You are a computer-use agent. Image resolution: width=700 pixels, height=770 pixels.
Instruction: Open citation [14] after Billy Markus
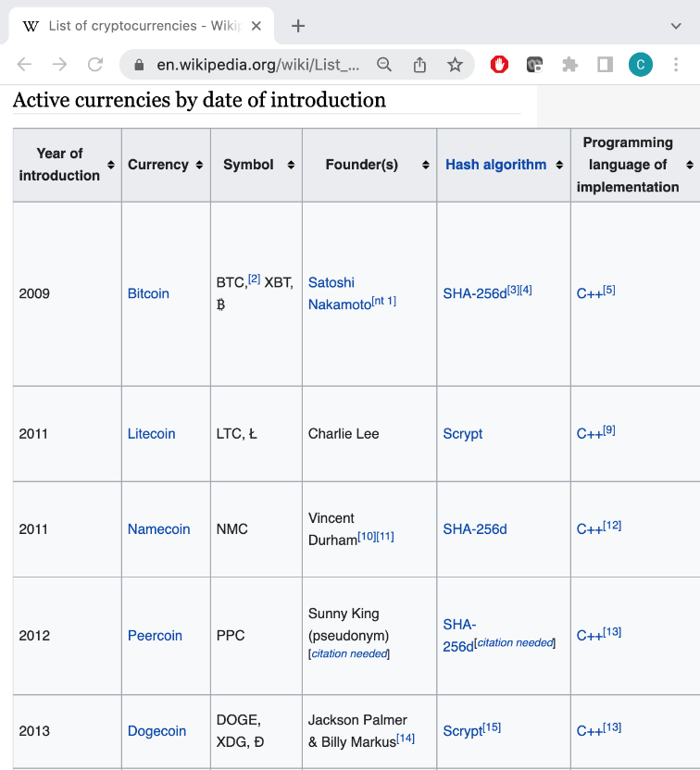pos(406,739)
